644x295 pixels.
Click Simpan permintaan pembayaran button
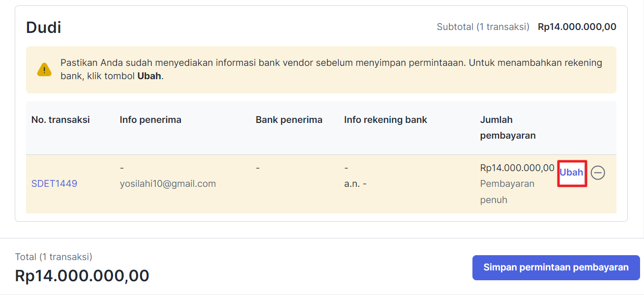click(x=556, y=267)
